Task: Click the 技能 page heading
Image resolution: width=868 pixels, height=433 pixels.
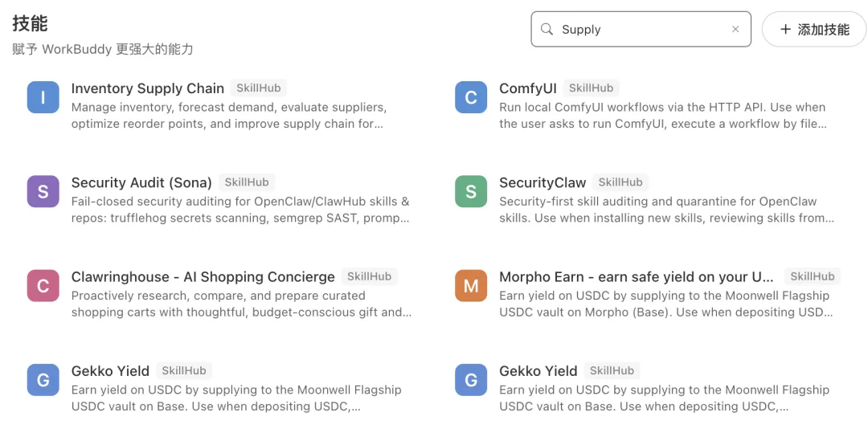Action: point(30,23)
